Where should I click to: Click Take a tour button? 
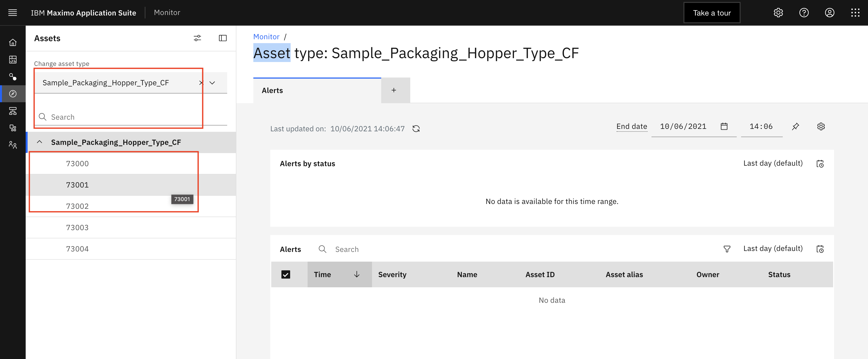pyautogui.click(x=712, y=13)
